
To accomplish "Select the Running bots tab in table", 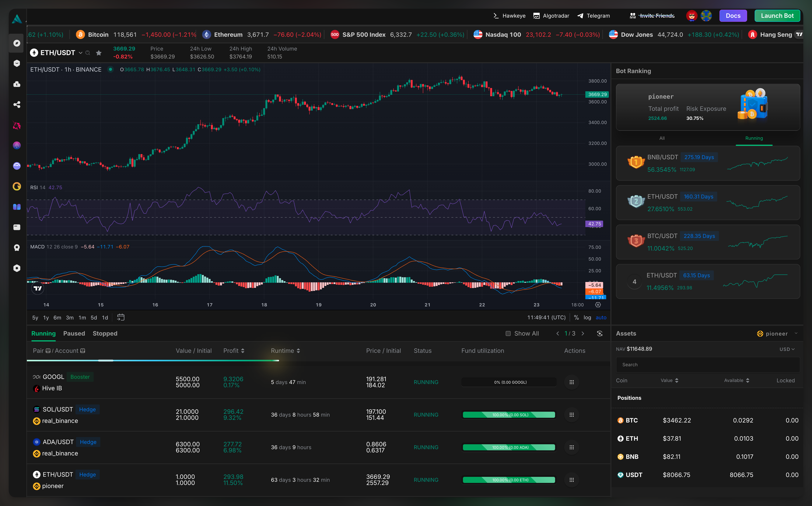I will [44, 333].
